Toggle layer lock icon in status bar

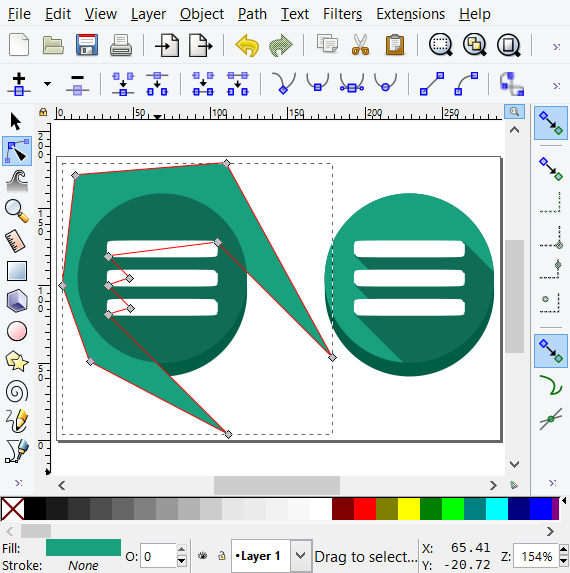[221, 556]
